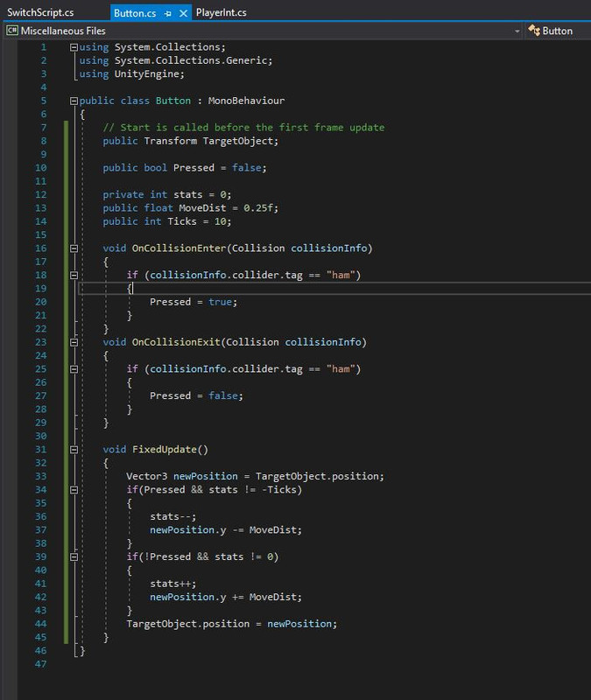Click the 'stats++;' statement
Viewport: 591px width, 700px height.
(172, 584)
